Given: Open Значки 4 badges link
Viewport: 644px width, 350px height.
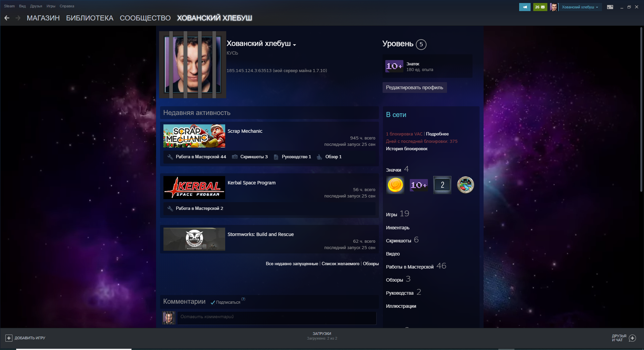Looking at the screenshot, I should (397, 169).
